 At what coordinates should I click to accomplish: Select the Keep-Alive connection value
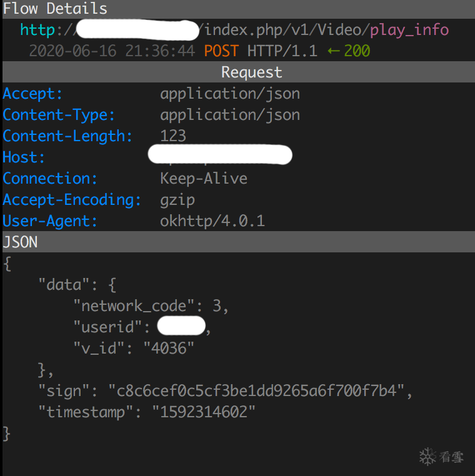204,179
